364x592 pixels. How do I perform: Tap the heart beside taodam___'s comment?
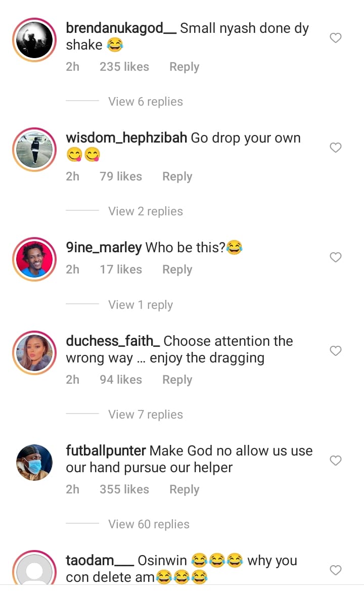[x=336, y=570]
